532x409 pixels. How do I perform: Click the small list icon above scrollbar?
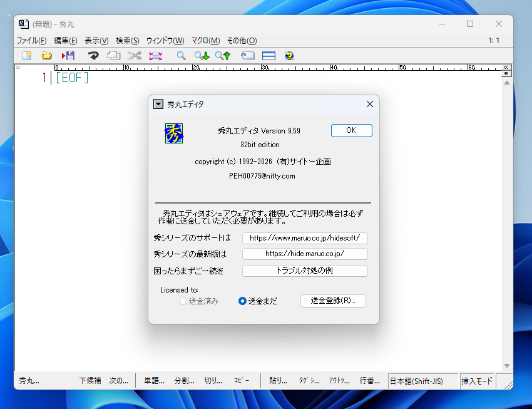pyautogui.click(x=506, y=74)
